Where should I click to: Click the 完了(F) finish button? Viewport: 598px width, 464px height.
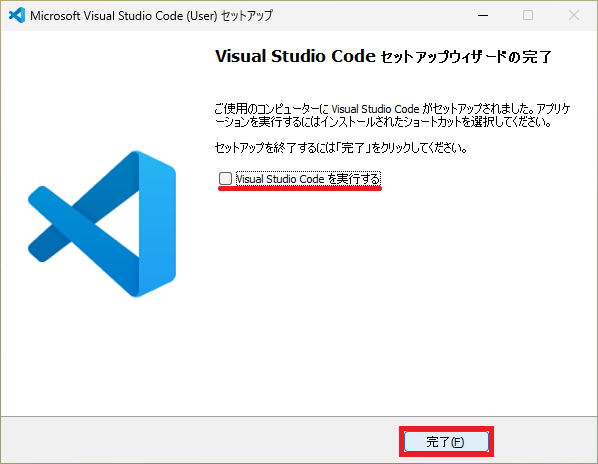[x=446, y=442]
